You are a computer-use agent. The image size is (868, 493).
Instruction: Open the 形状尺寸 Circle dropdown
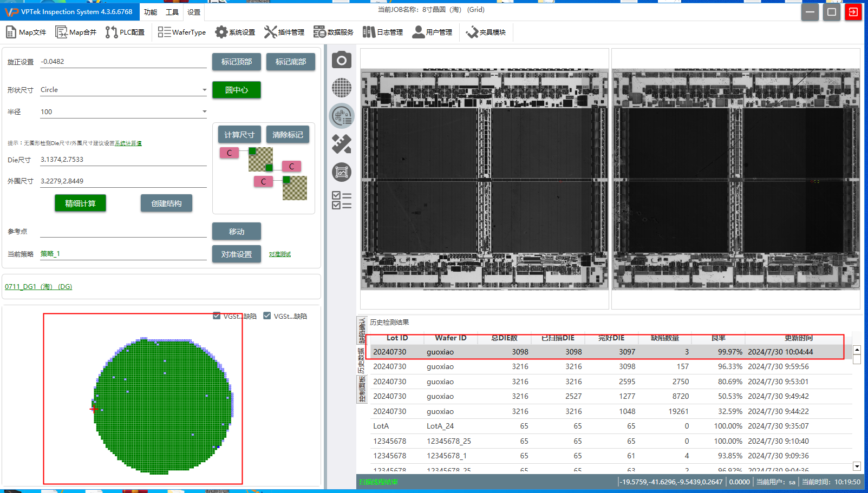click(x=123, y=90)
